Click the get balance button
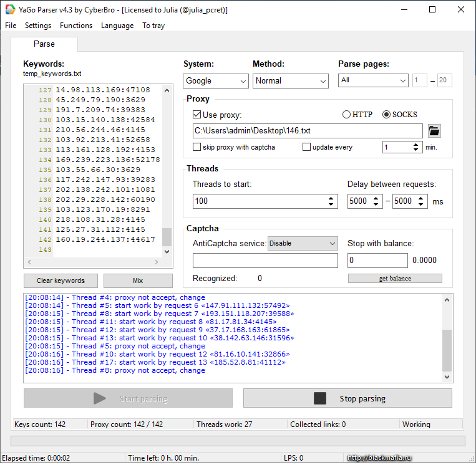 coord(395,279)
